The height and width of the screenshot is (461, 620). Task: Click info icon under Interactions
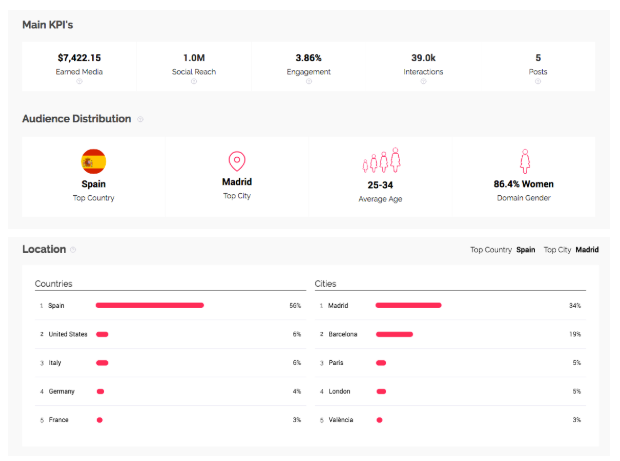423,82
